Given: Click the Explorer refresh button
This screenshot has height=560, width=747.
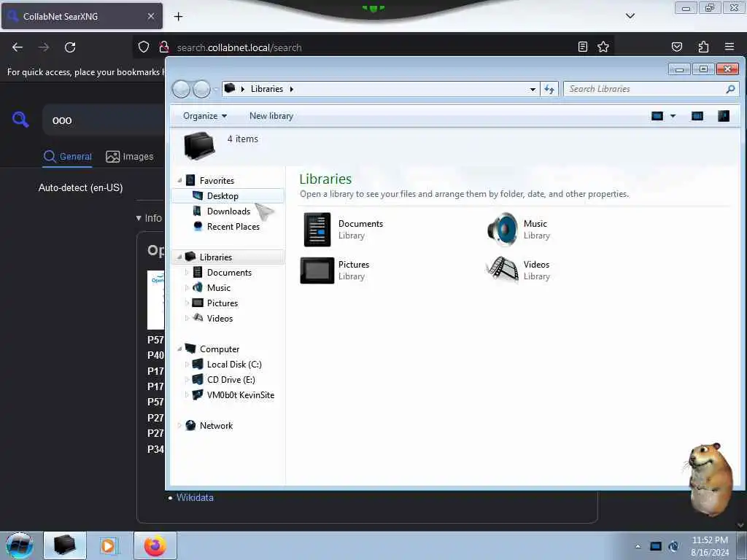Looking at the screenshot, I should click(x=549, y=89).
